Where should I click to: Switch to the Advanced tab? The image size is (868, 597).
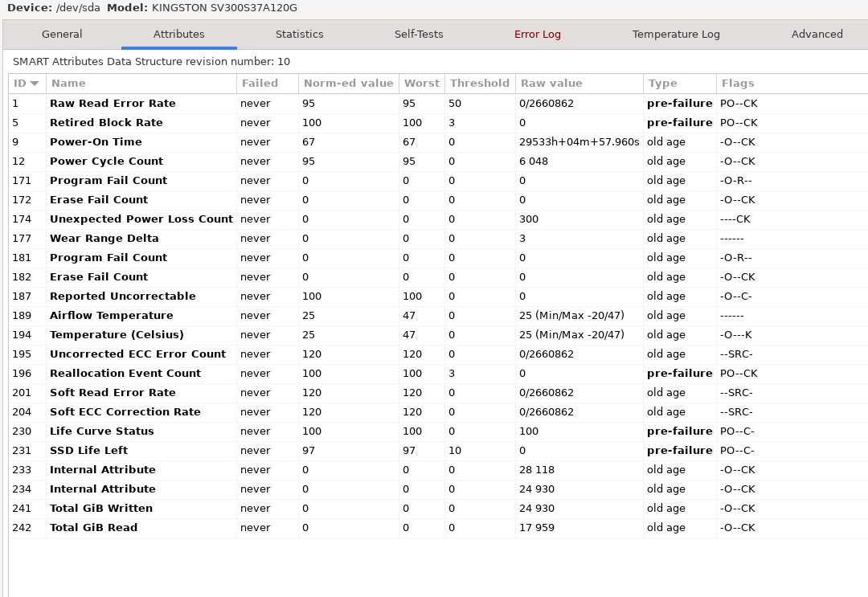coord(817,35)
